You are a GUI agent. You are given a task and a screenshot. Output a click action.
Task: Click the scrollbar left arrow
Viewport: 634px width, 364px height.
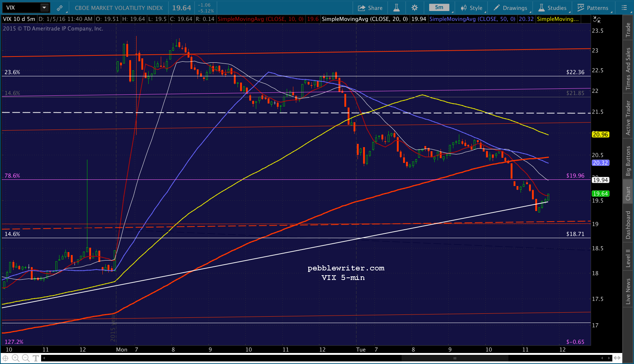(x=44, y=358)
